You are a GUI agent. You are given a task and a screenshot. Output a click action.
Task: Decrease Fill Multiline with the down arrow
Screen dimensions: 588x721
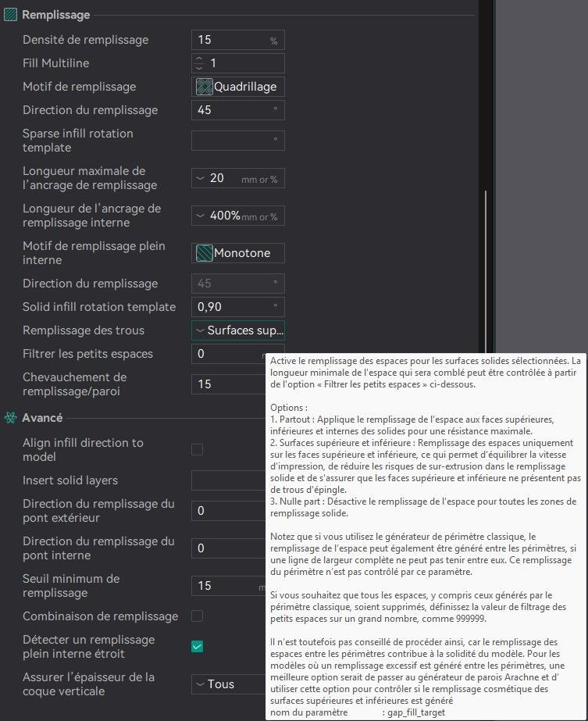tap(199, 67)
